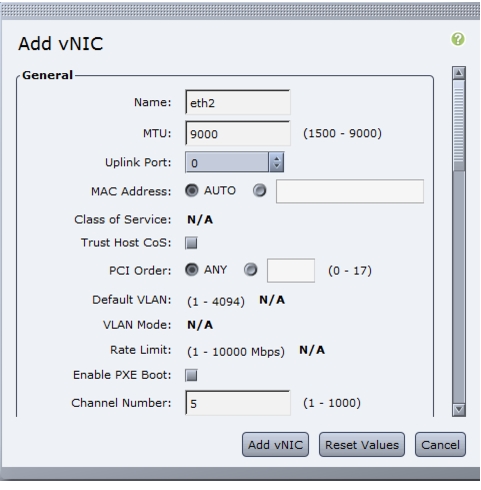The width and height of the screenshot is (481, 490).
Task: Select the custom PCI Order radio button
Action: (250, 269)
